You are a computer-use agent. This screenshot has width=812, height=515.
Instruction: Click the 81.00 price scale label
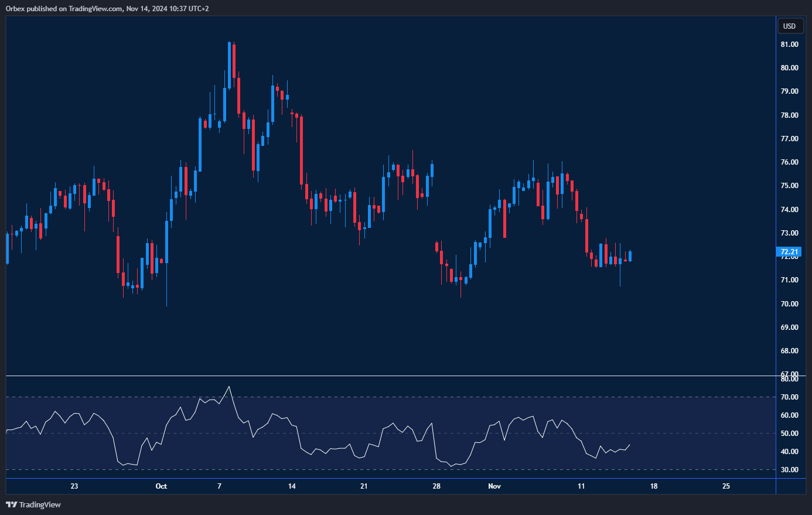(789, 45)
